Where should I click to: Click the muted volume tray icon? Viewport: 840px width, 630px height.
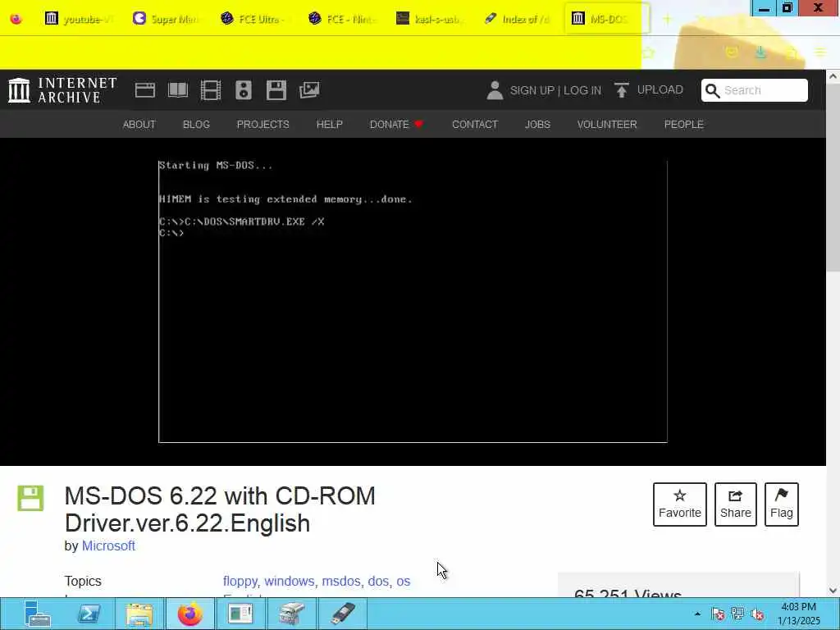pos(757,614)
